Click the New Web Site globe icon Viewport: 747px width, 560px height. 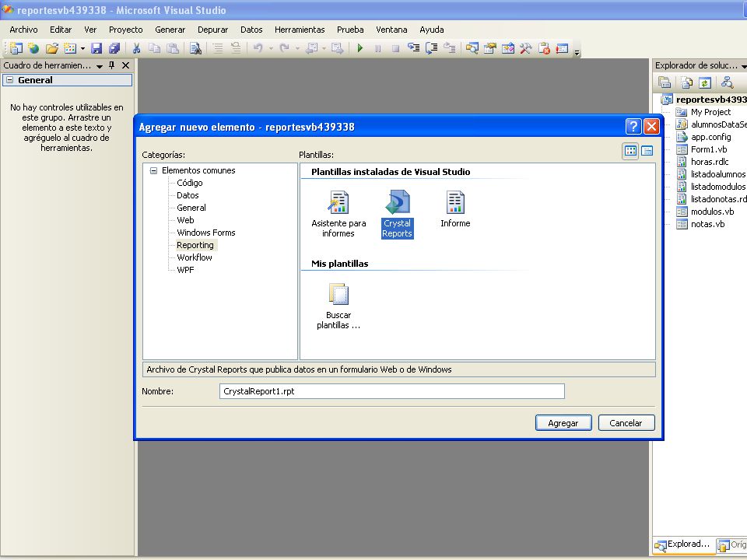click(33, 48)
